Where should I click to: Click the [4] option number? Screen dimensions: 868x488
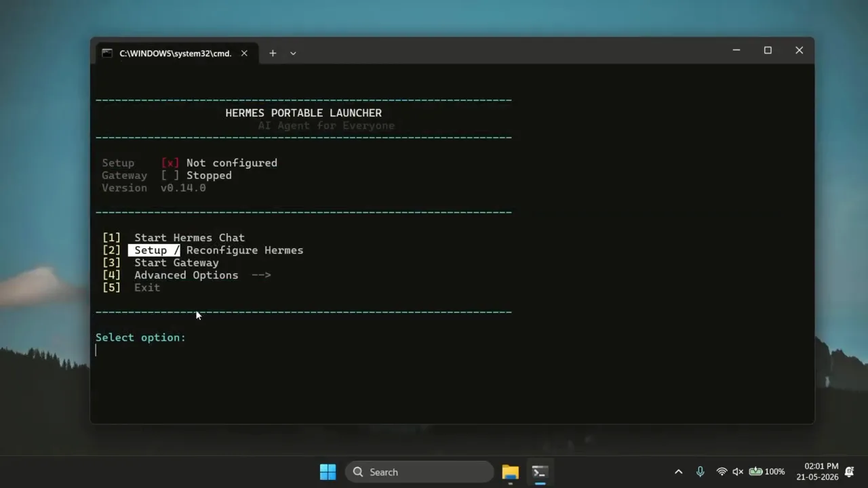(x=111, y=275)
